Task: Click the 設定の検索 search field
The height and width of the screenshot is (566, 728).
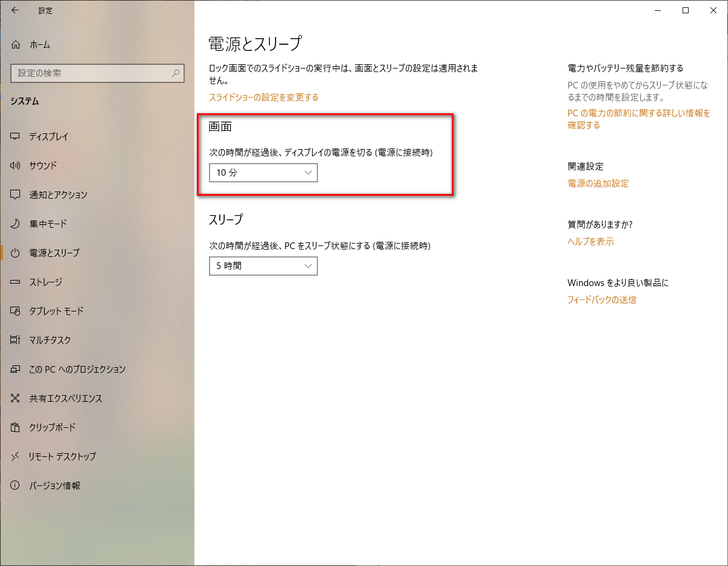Action: [91, 73]
